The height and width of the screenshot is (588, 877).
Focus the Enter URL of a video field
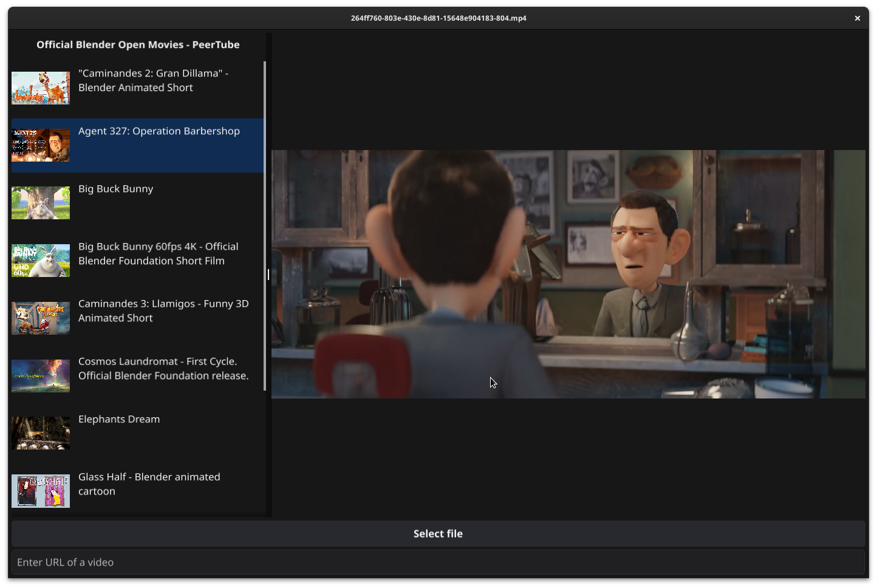point(438,562)
